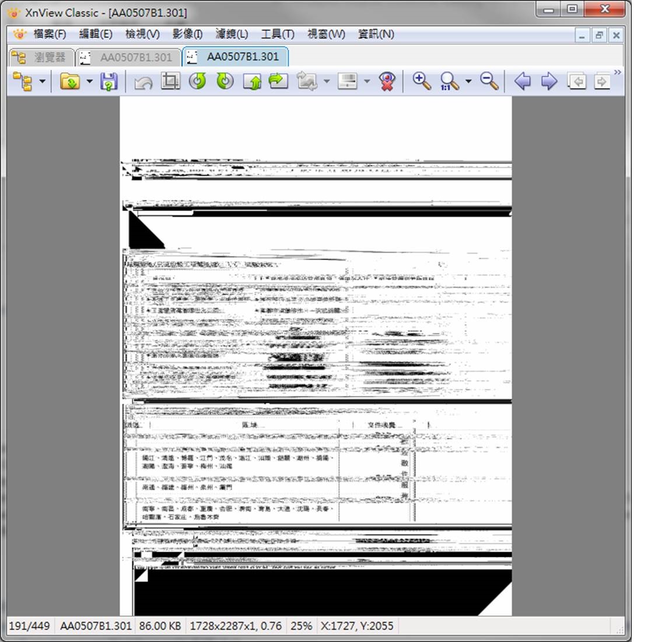Select the active AA0507B1.301 tab
The height and width of the screenshot is (642, 672).
[x=236, y=57]
